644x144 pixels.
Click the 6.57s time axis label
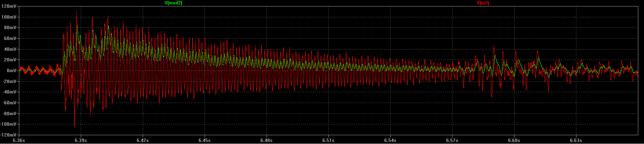452,140
